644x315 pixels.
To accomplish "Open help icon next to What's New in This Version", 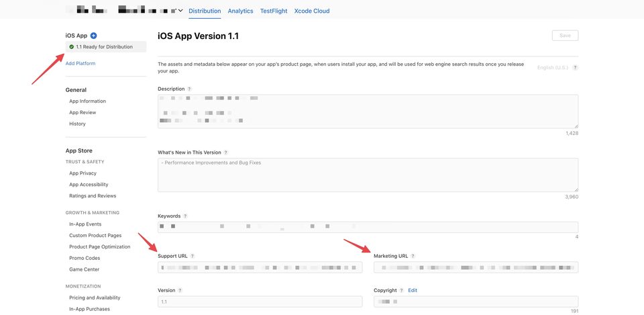I will [226, 152].
